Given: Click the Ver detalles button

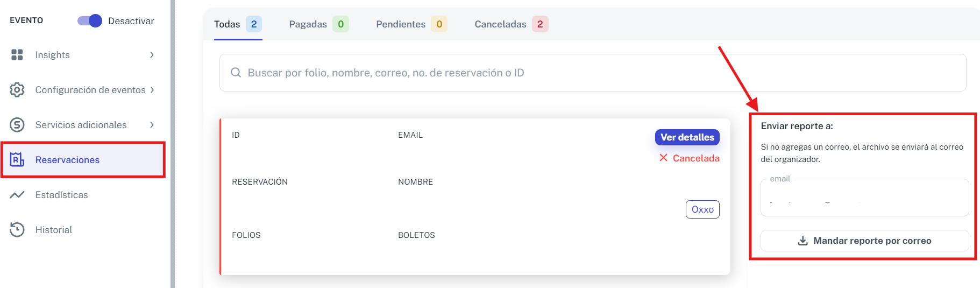Looking at the screenshot, I should (x=687, y=137).
